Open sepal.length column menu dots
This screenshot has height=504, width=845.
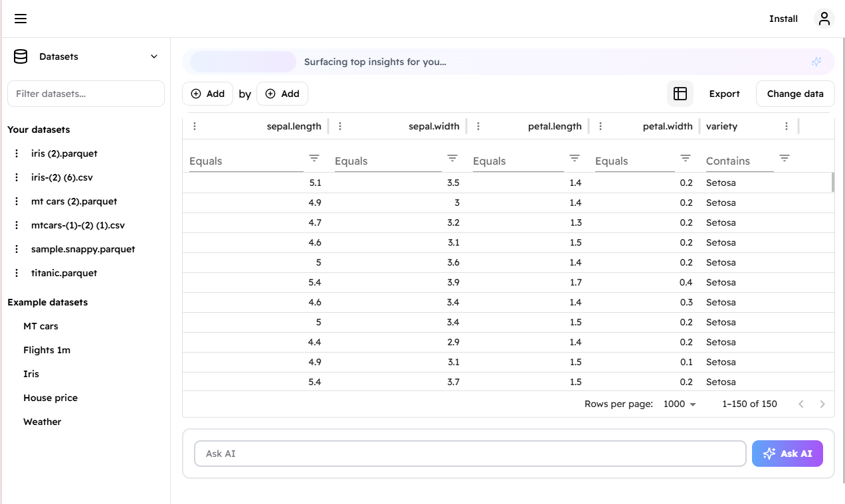(195, 126)
